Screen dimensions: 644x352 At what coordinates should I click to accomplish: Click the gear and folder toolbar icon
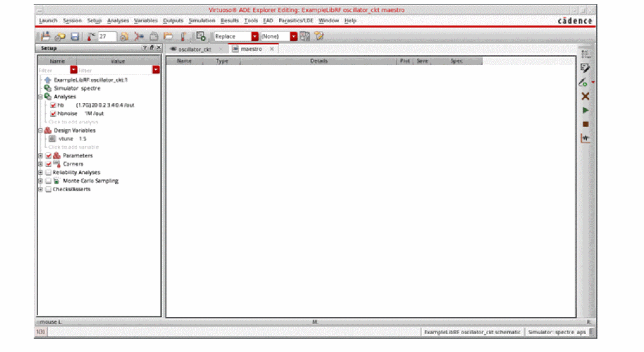(x=60, y=36)
